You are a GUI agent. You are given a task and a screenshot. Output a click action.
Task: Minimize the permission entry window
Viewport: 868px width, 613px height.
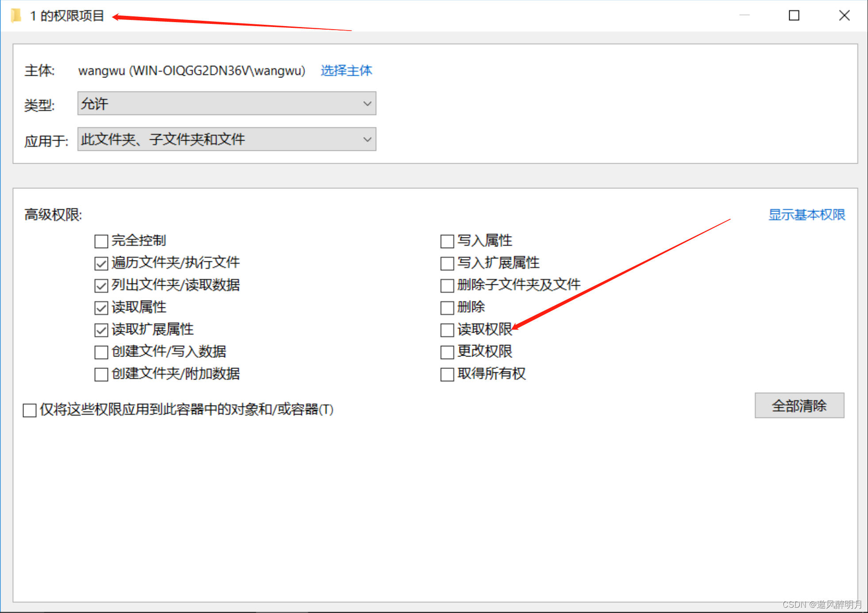745,16
